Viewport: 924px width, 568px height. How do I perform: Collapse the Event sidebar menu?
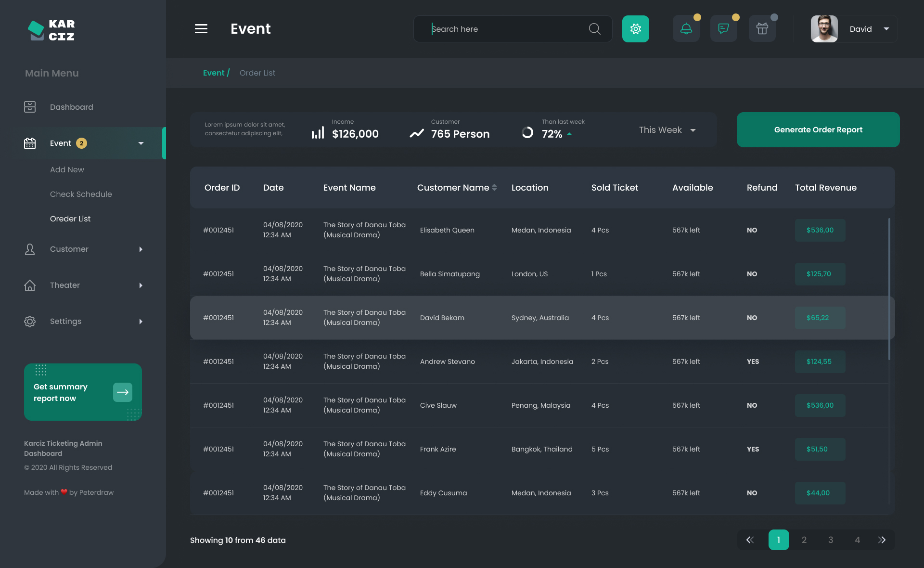[141, 143]
